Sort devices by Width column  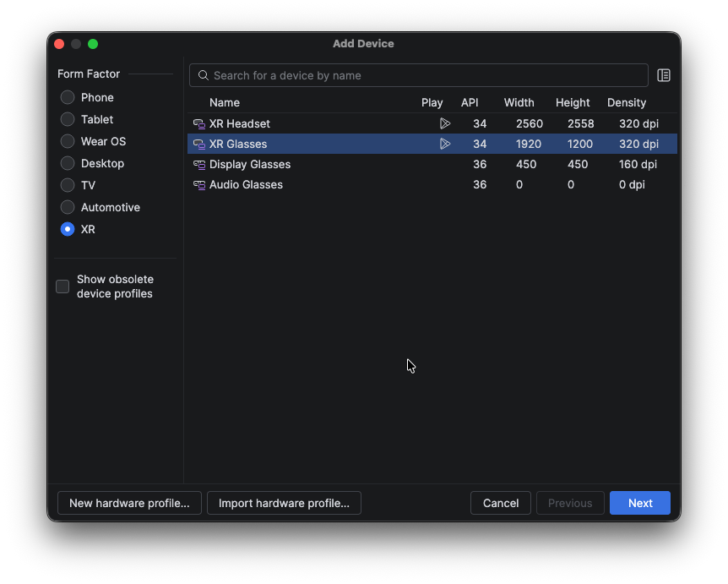(x=519, y=102)
